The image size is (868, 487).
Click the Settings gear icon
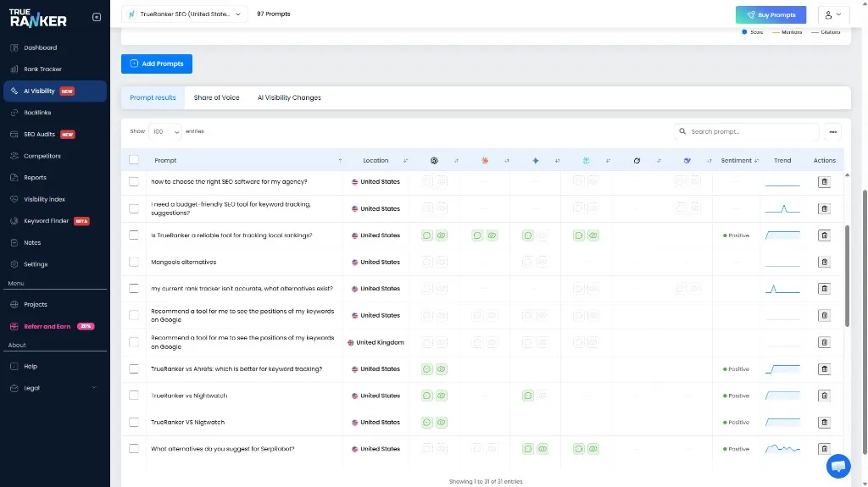point(14,264)
